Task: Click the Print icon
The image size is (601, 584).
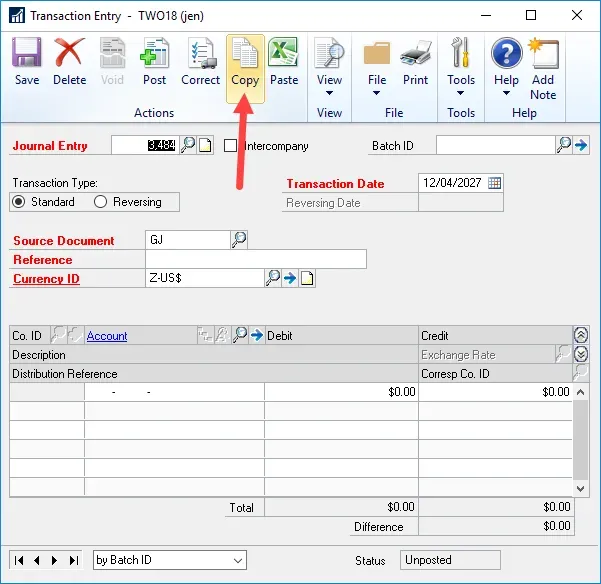Action: click(416, 62)
